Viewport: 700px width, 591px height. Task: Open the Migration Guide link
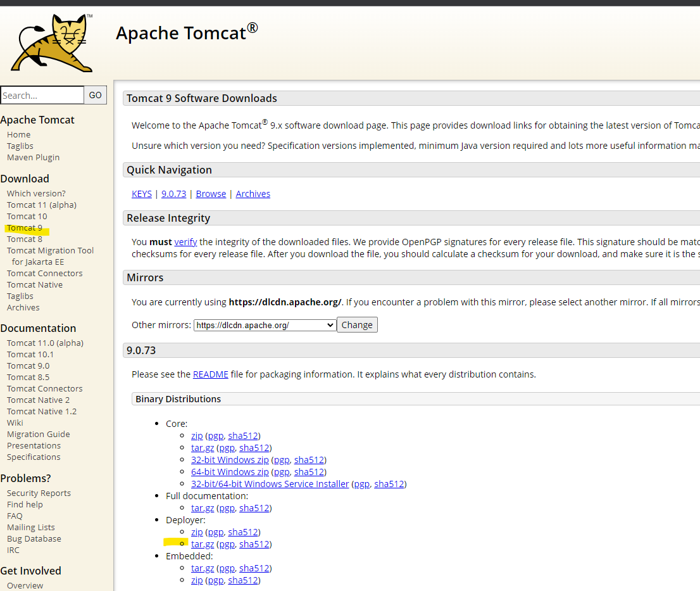[39, 434]
